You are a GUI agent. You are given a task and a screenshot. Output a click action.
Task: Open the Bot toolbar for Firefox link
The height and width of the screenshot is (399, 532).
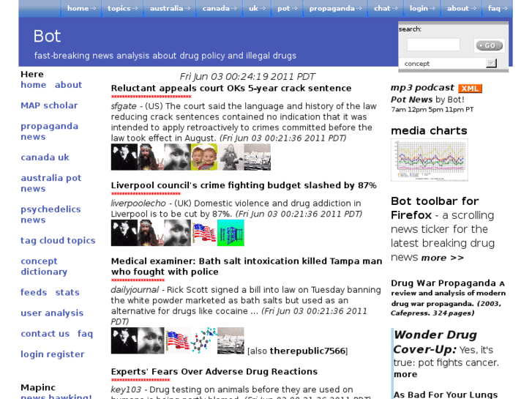(435, 208)
